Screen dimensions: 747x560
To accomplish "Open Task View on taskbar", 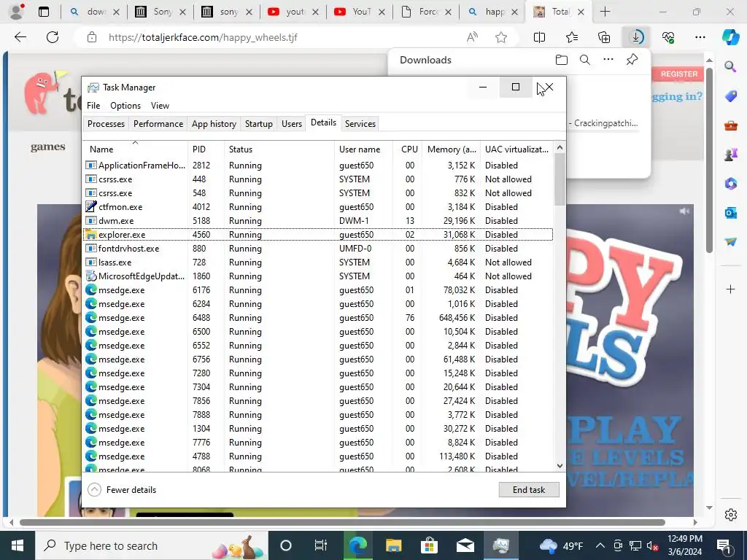I will (321, 545).
